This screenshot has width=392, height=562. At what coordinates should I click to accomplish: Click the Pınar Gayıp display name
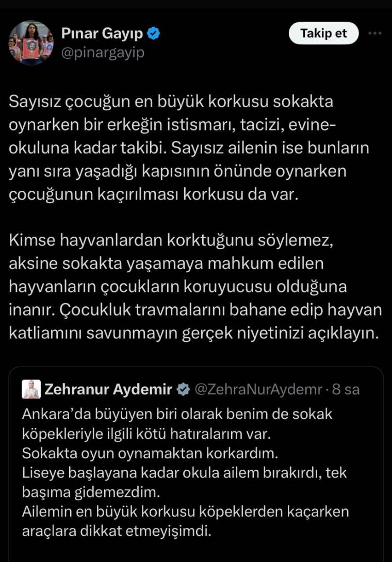(102, 34)
